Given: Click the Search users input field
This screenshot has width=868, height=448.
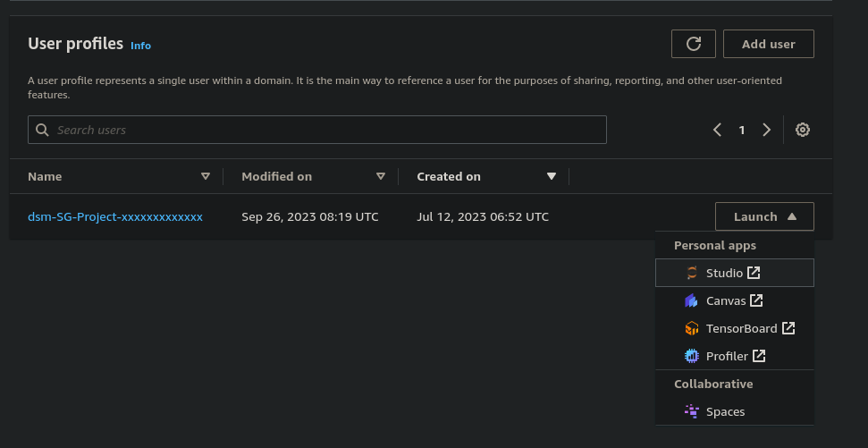Looking at the screenshot, I should click(317, 130).
